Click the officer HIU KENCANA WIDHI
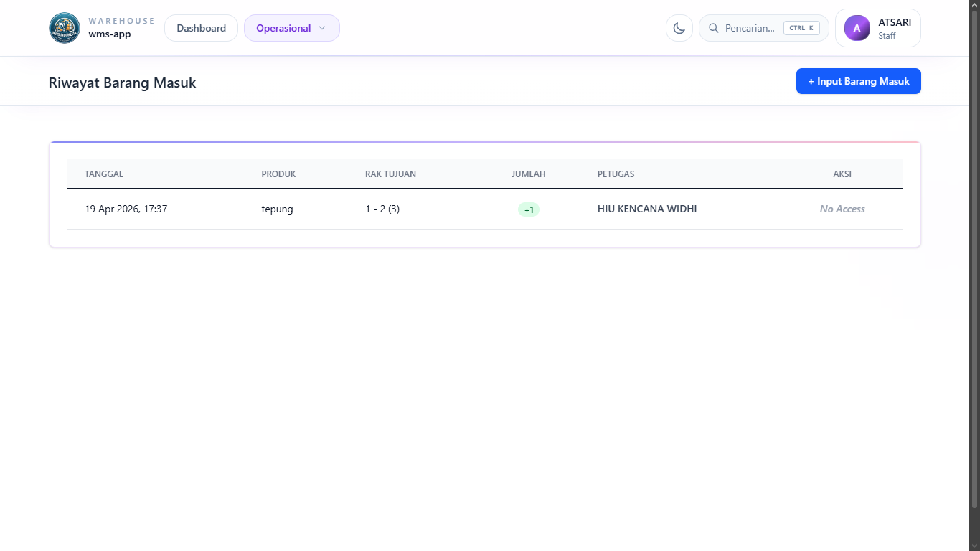The height and width of the screenshot is (551, 980). tap(647, 209)
